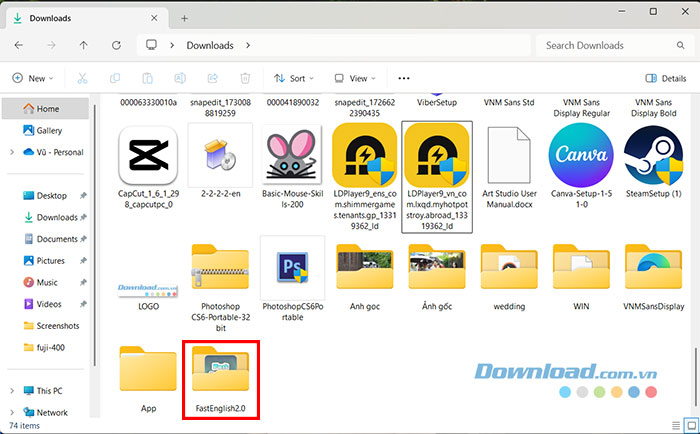The width and height of the screenshot is (700, 434).
Task: Open the Art Studio User Manual.docx
Action: click(509, 158)
